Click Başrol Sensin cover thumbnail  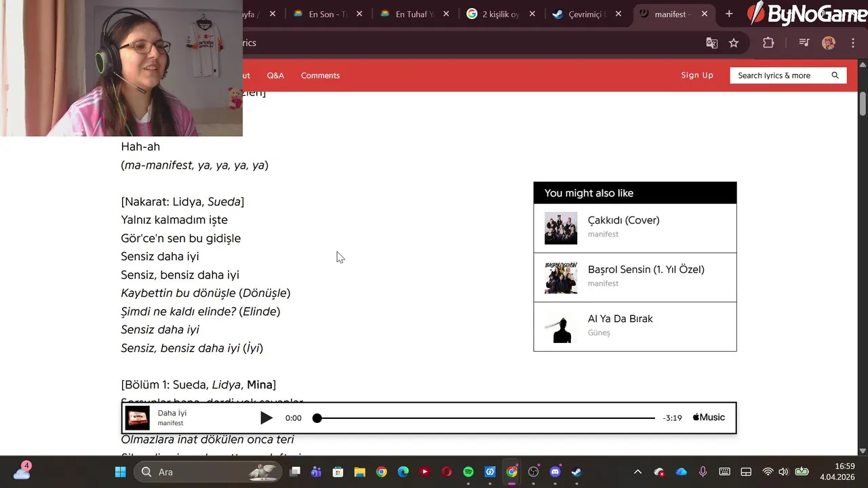click(x=561, y=277)
